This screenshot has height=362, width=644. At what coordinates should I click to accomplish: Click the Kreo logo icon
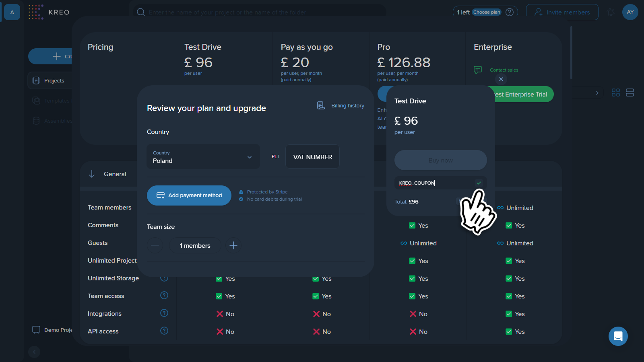click(36, 12)
